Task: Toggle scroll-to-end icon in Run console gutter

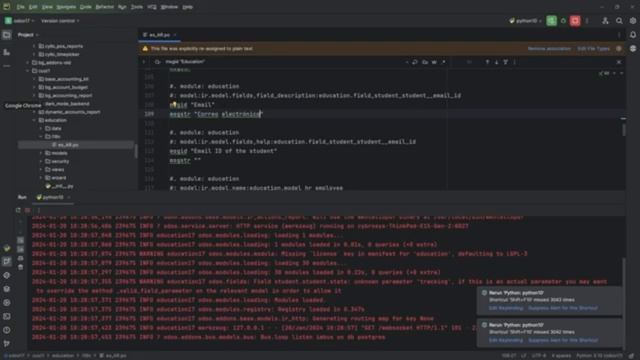Action: (x=20, y=249)
